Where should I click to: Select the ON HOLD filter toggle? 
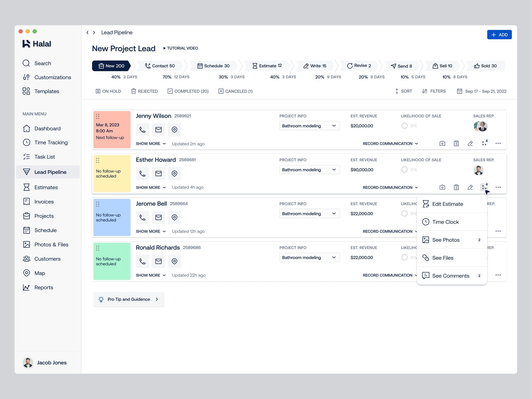(x=108, y=91)
